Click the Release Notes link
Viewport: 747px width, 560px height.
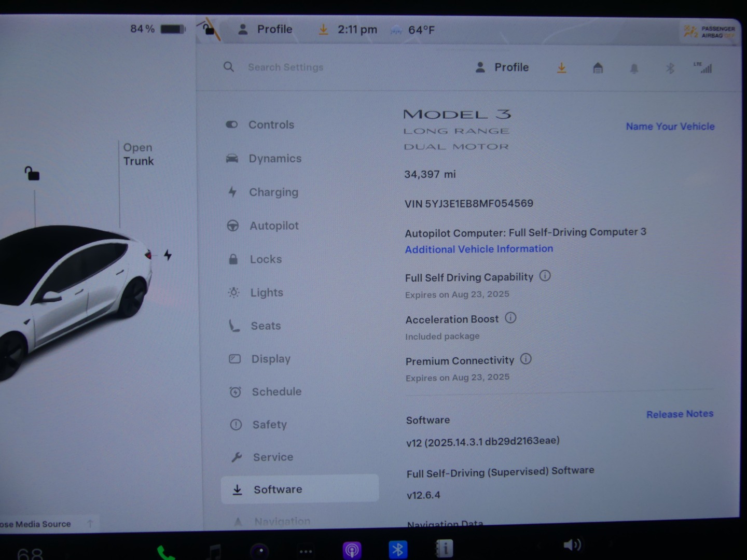(x=680, y=414)
